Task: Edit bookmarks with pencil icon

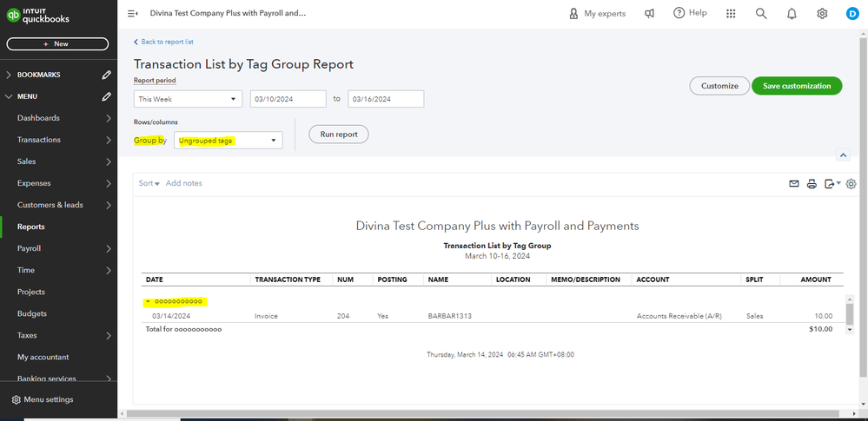Action: coord(107,75)
